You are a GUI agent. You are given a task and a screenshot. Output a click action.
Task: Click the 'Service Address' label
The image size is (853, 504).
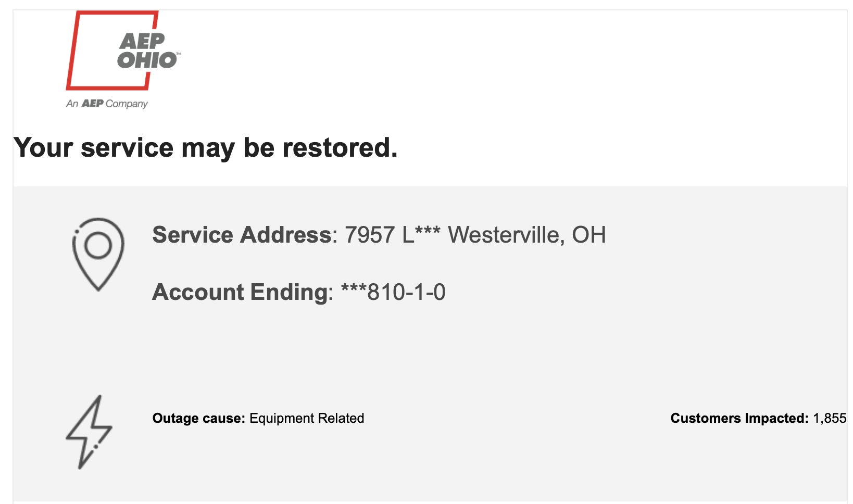coord(242,235)
